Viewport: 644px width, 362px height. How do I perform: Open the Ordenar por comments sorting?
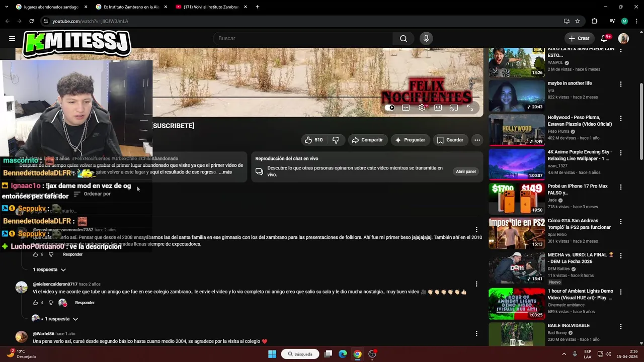point(92,194)
